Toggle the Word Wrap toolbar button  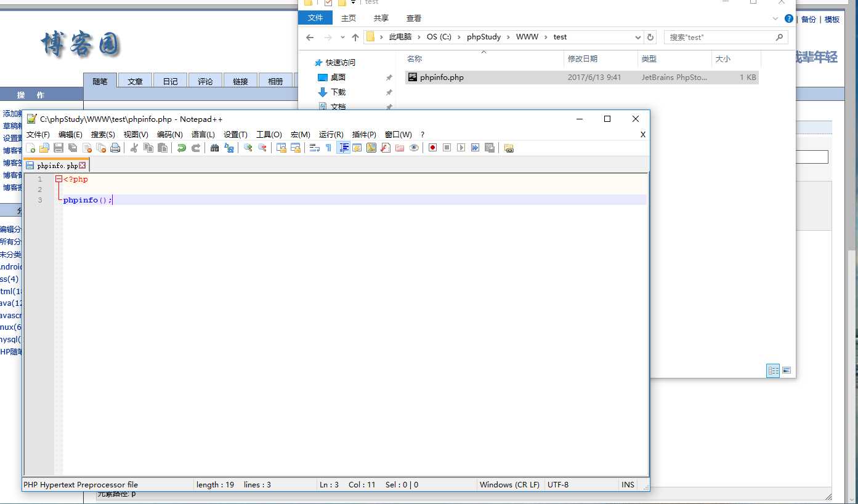tap(314, 148)
